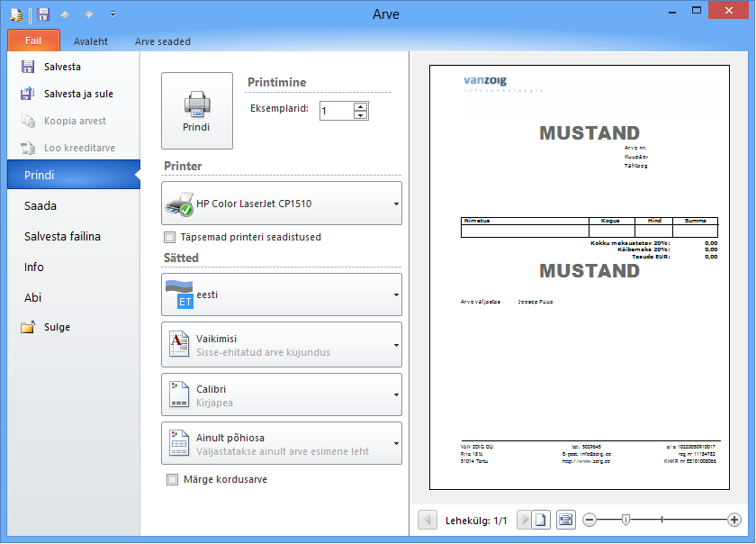The width and height of the screenshot is (756, 544).
Task: Increase the Eksemplarid copies count
Action: [x=360, y=106]
